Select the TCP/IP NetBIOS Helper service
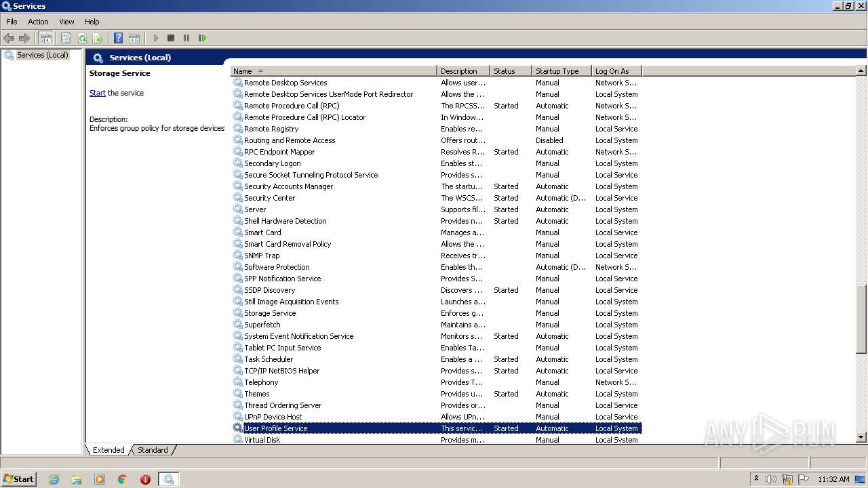 [436, 371]
